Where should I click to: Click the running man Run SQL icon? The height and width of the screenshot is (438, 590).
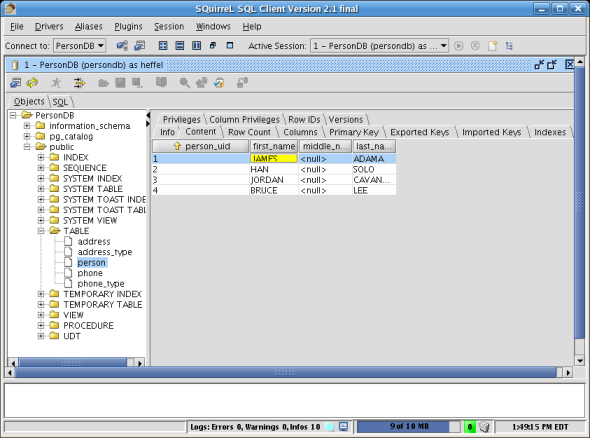56,82
